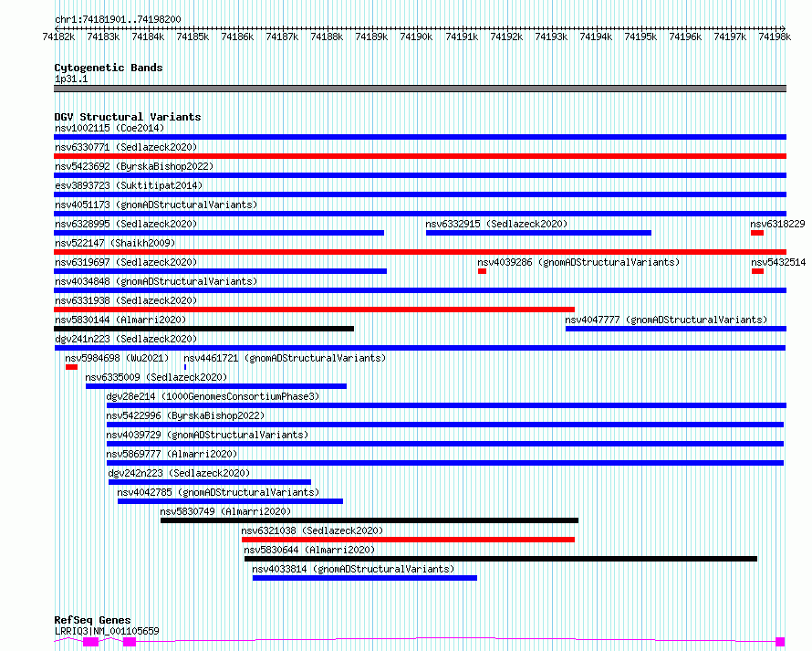Screen dimensions: 812x651
Task: Click the 74195k ruler position
Action: (x=640, y=37)
